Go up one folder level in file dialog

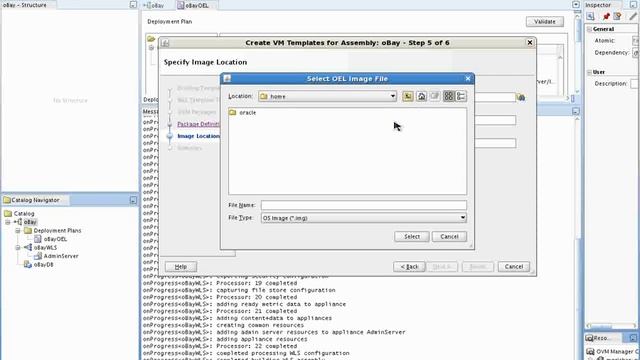pyautogui.click(x=408, y=96)
